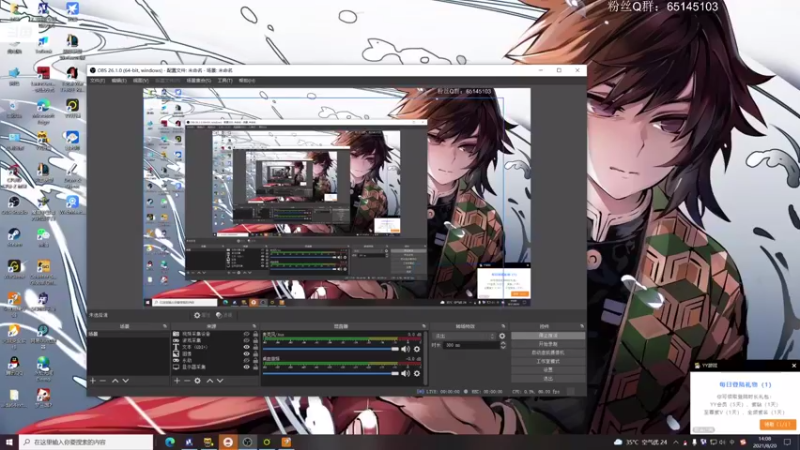Open Microsoft Edge from the taskbar
The width and height of the screenshot is (800, 450).
170,442
